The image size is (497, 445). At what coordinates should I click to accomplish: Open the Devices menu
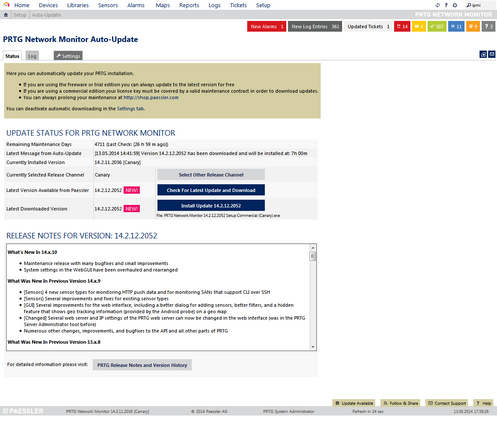(48, 5)
